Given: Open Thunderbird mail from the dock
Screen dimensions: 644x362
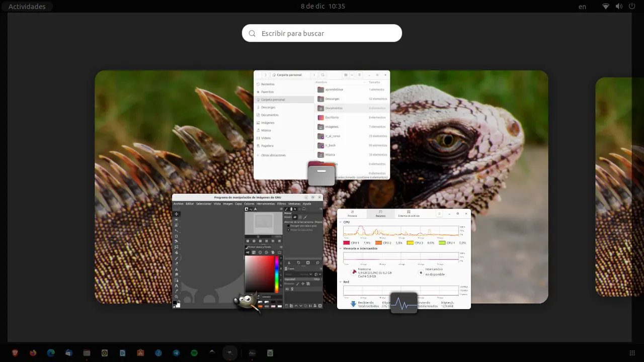Looking at the screenshot, I should tap(68, 353).
